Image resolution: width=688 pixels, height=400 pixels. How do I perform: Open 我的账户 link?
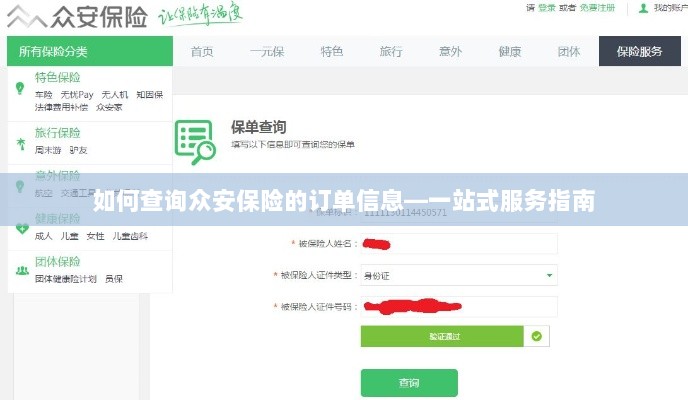670,8
